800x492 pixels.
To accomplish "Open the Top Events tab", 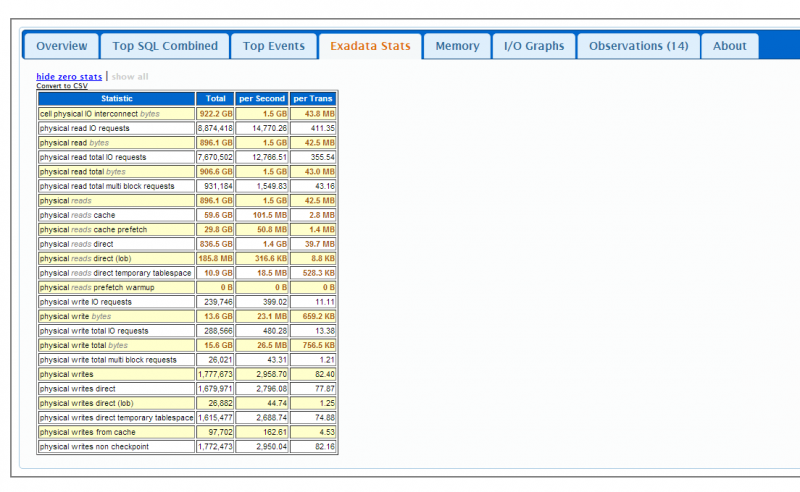I will click(273, 46).
